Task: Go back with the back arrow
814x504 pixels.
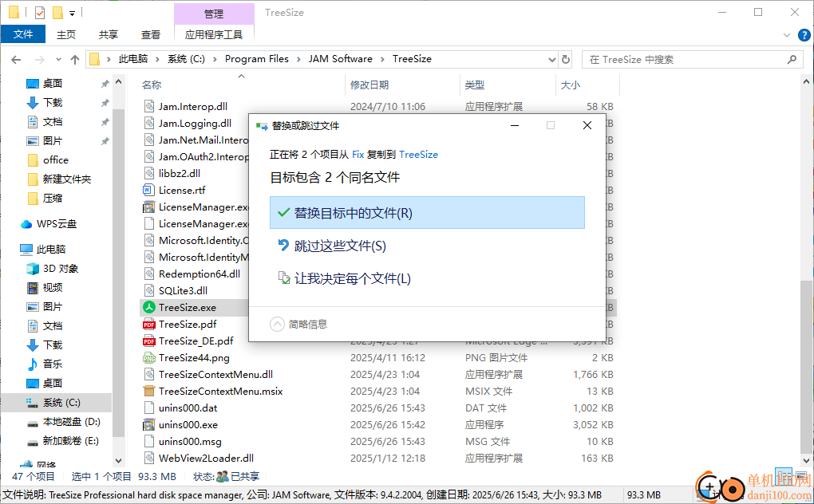Action: (16, 60)
